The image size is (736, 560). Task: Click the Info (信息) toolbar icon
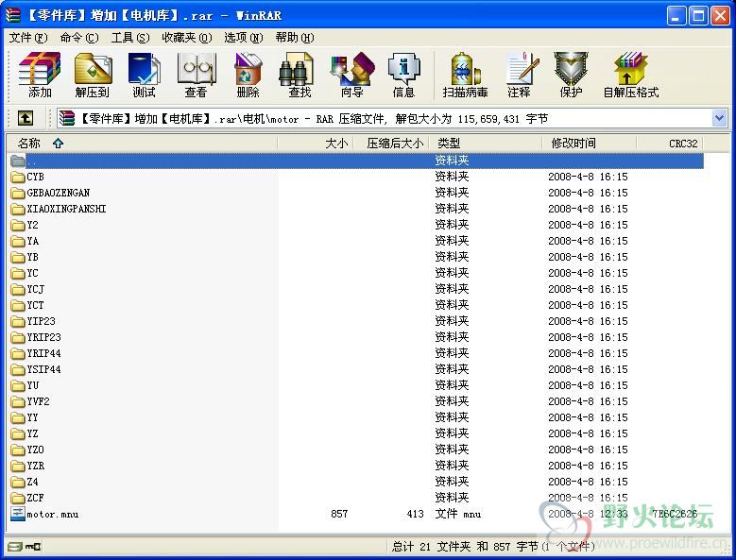(403, 75)
